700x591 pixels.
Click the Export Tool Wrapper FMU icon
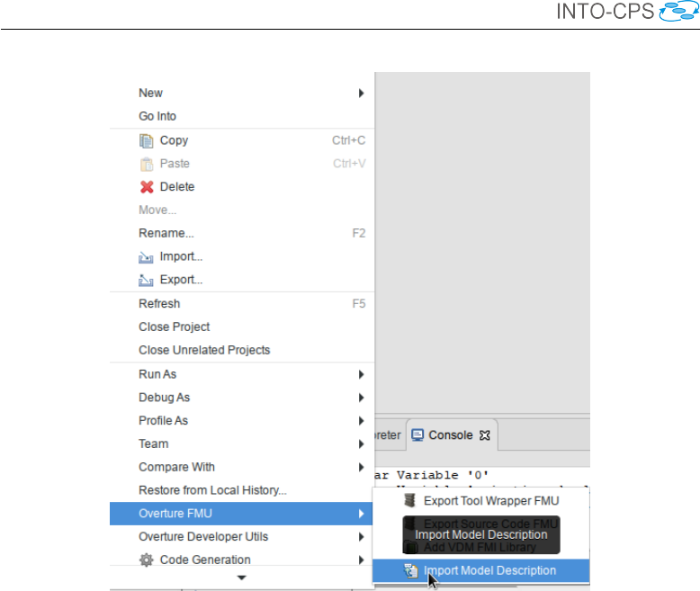(409, 500)
